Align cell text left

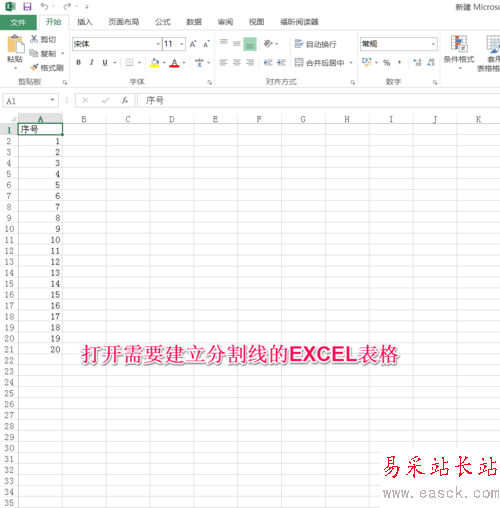point(224,62)
